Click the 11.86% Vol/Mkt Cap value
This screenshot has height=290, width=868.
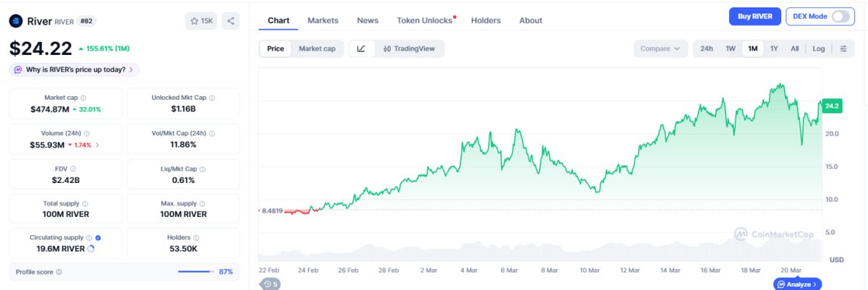coord(183,145)
